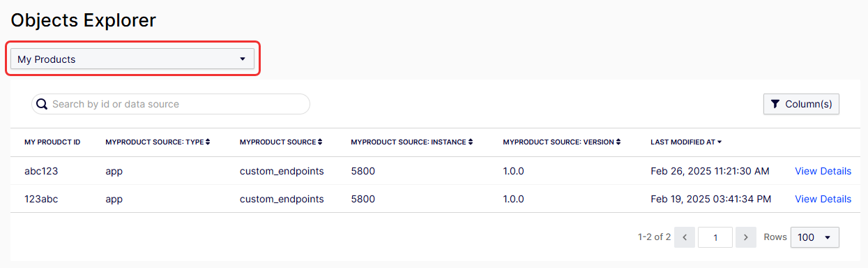
Task: Go to next page chevron
Action: tap(746, 237)
